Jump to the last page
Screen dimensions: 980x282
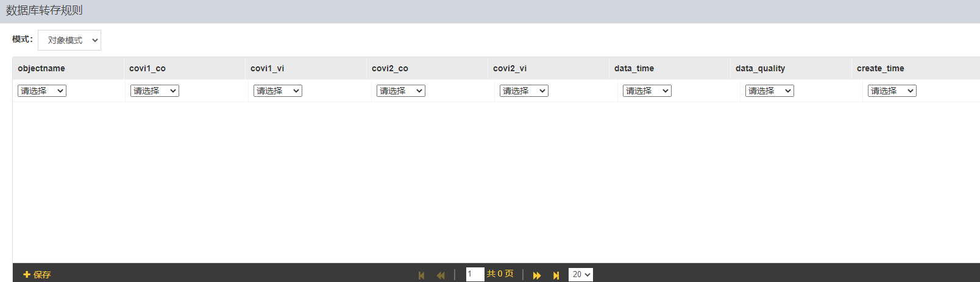point(556,275)
